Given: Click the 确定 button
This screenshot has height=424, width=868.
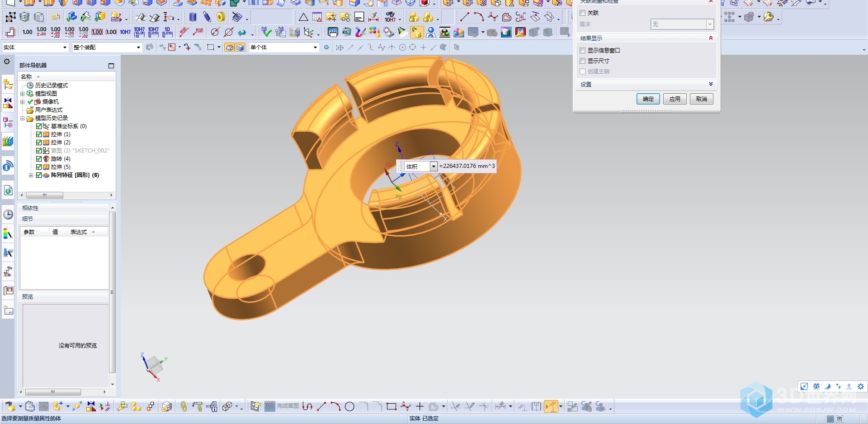Looking at the screenshot, I should tap(648, 99).
